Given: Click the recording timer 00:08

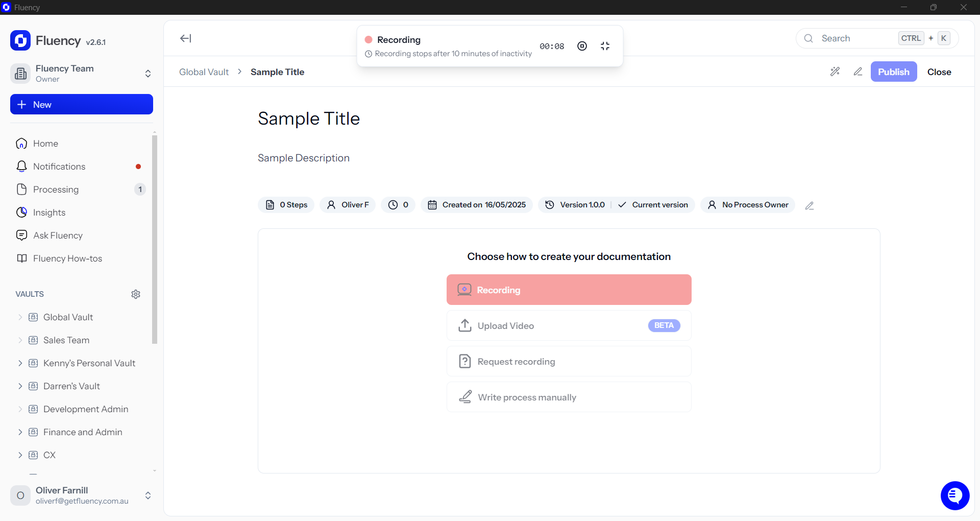Looking at the screenshot, I should [552, 46].
